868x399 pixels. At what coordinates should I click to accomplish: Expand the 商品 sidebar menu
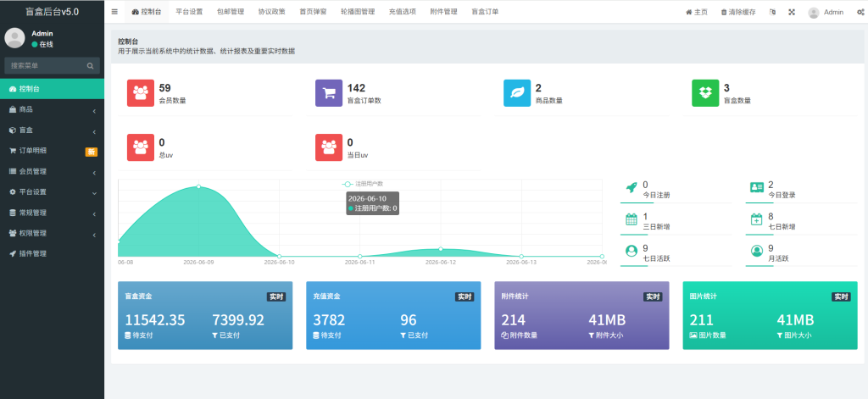[x=52, y=109]
